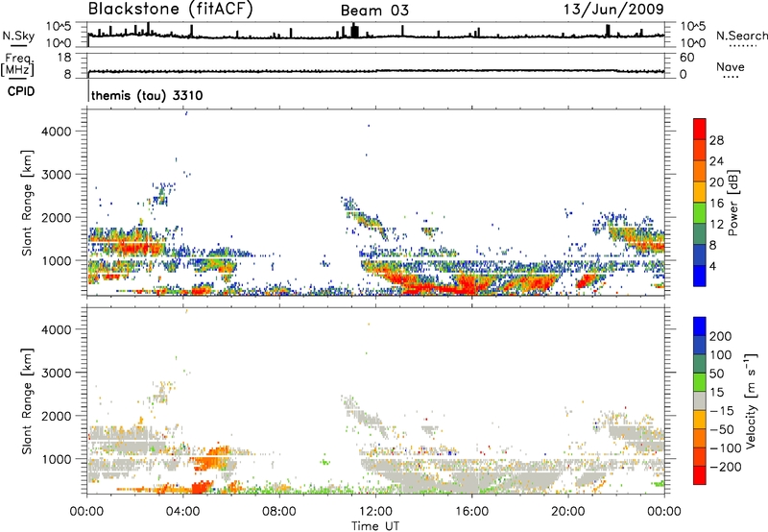The width and height of the screenshot is (768, 532).
Task: Click the '60' Nave axis tick
Action: pos(686,58)
